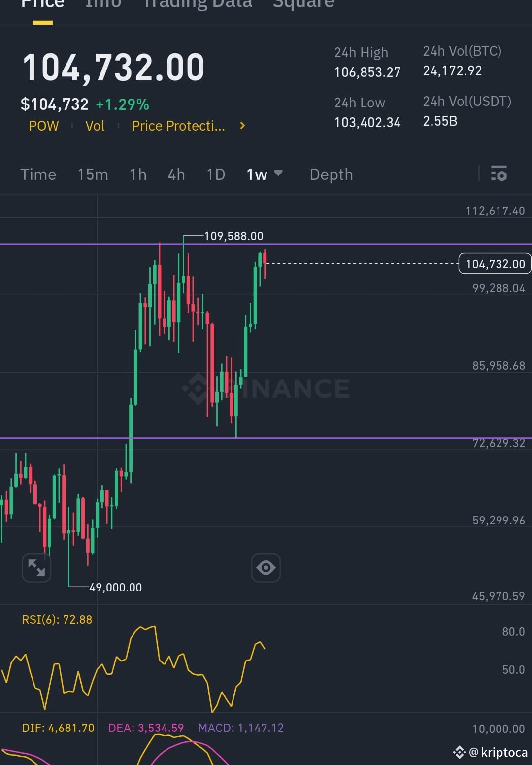Viewport: 532px width, 765px height.
Task: Toggle the DIF value in MACD panel
Action: [59, 728]
